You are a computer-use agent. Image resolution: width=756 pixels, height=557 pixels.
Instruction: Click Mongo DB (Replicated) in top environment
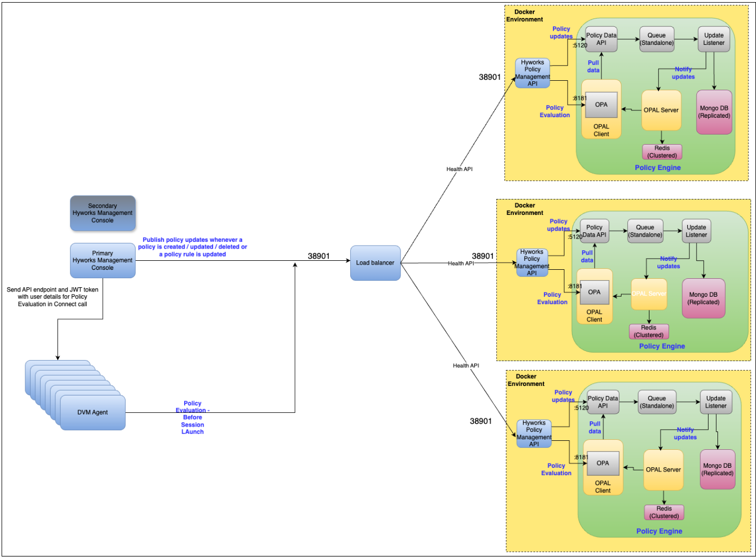[x=714, y=112]
